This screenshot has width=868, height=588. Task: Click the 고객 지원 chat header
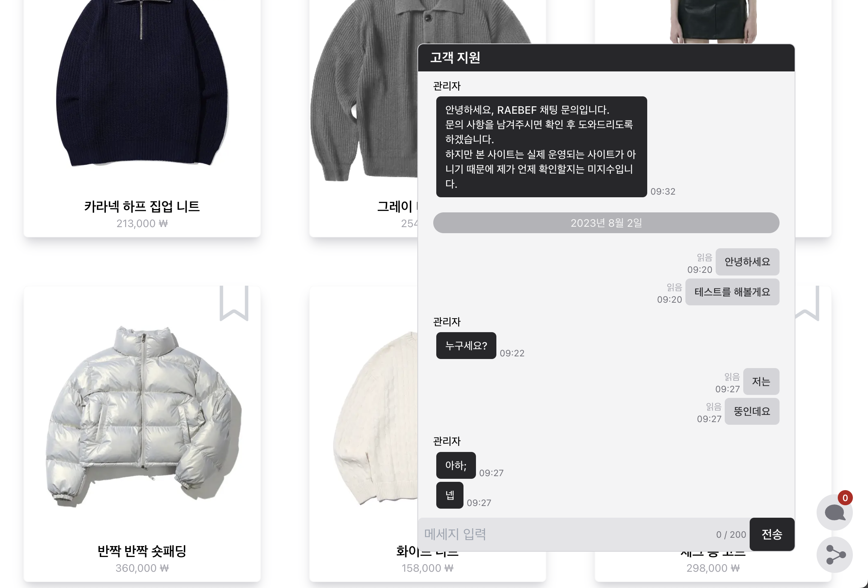(x=606, y=58)
